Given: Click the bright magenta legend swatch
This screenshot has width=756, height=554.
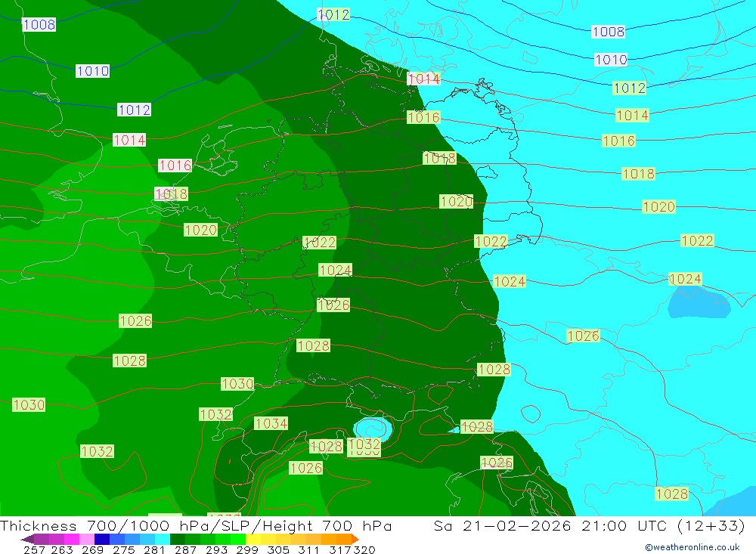Looking at the screenshot, I should (x=72, y=539).
